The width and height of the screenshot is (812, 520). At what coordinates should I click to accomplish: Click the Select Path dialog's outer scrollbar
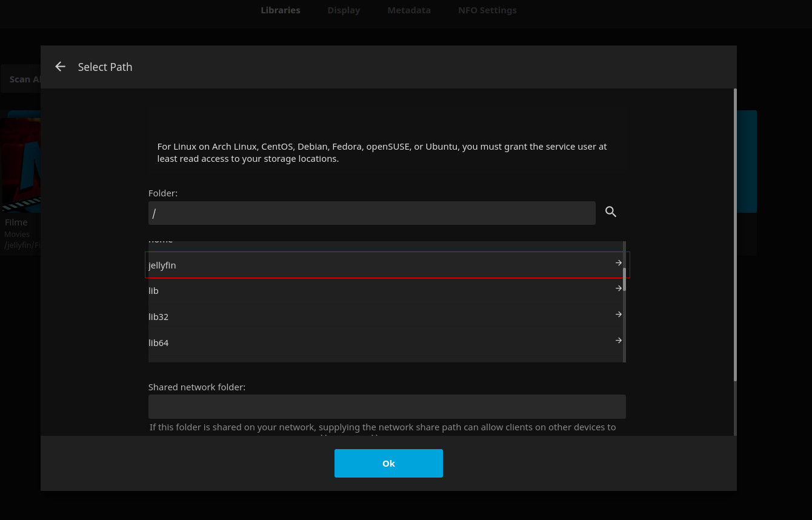coord(735,236)
